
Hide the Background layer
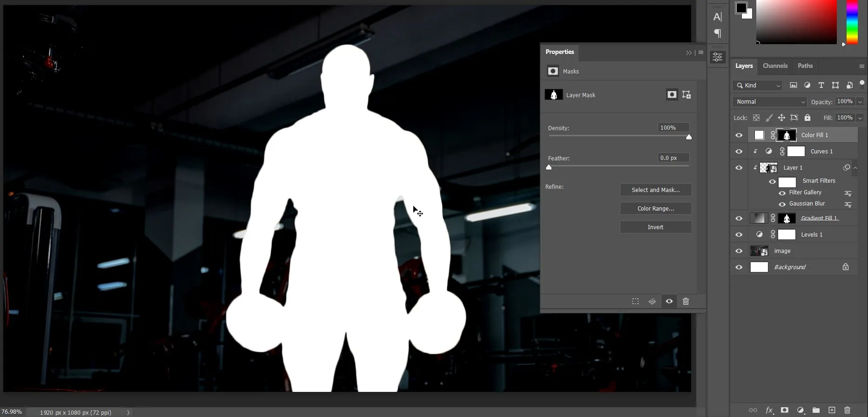[739, 267]
